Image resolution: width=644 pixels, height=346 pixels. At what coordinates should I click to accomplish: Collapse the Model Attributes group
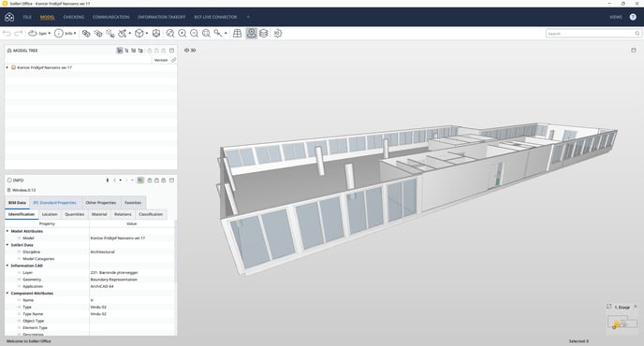click(x=7, y=231)
